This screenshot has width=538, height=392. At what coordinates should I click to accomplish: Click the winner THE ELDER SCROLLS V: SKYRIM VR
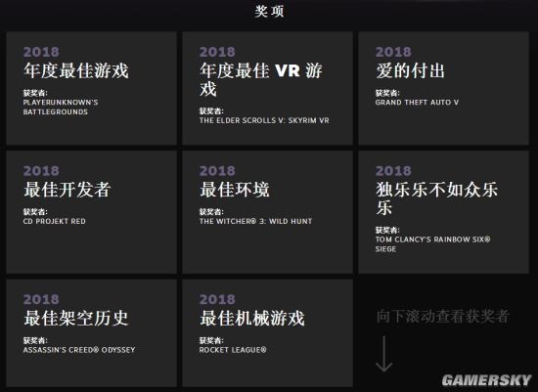pos(264,120)
